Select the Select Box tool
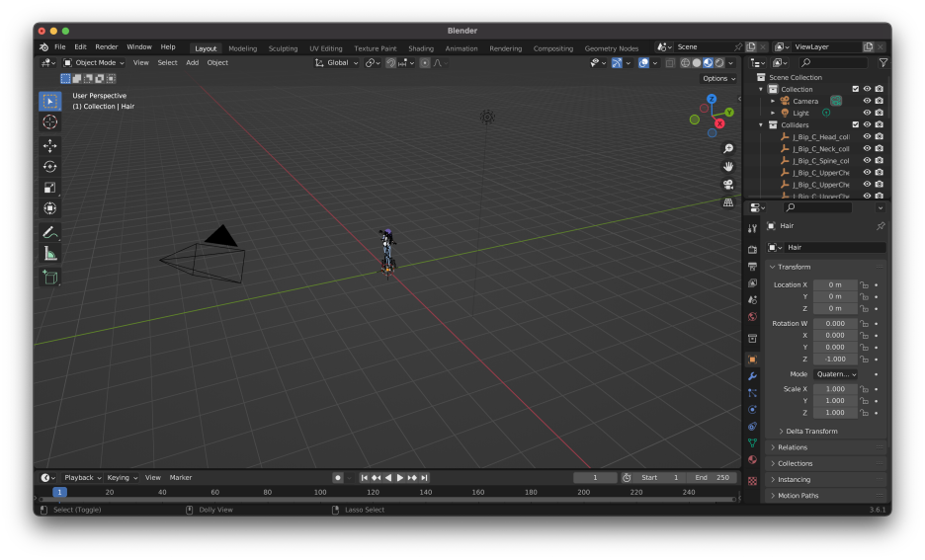This screenshot has height=560, width=925. pyautogui.click(x=50, y=102)
